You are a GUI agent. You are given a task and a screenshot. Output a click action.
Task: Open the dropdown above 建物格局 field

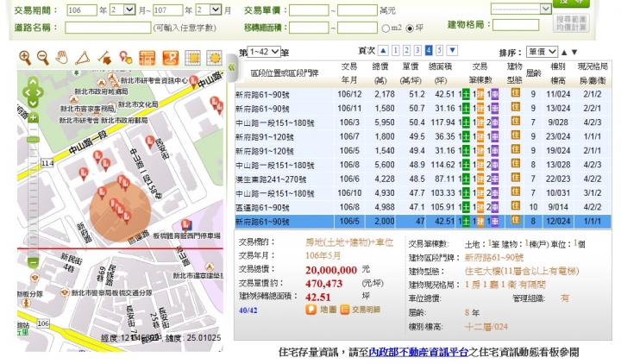[521, 9]
